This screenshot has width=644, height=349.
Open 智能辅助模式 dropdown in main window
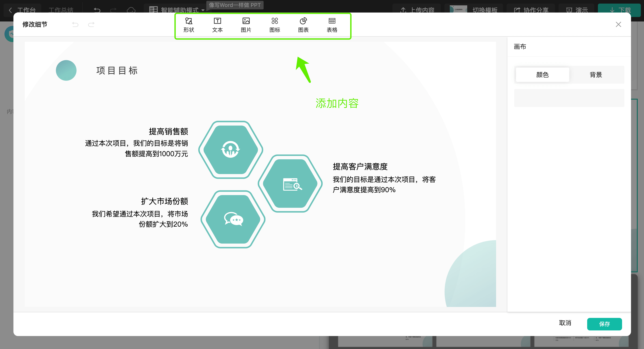pos(177,10)
